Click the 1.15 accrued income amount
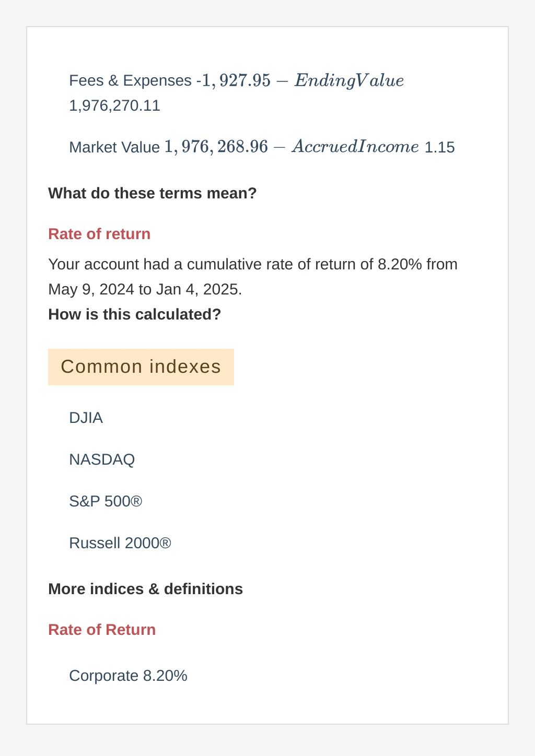The width and height of the screenshot is (535, 756). click(439, 147)
